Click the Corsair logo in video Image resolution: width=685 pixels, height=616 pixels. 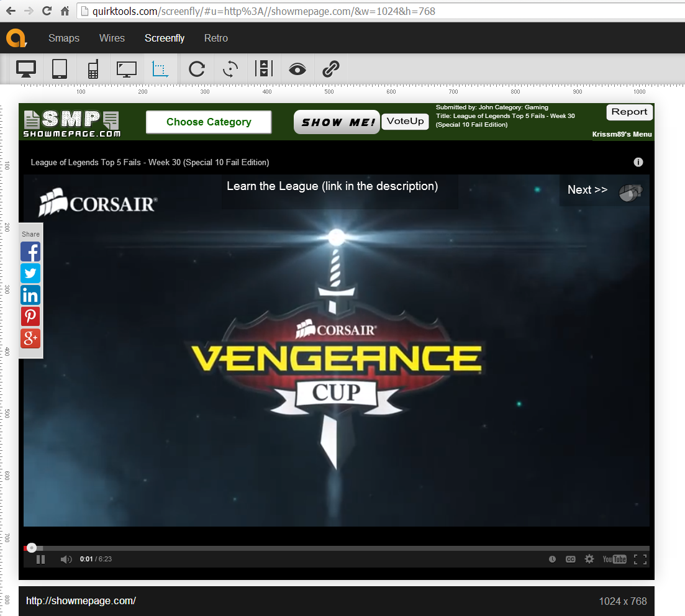98,202
